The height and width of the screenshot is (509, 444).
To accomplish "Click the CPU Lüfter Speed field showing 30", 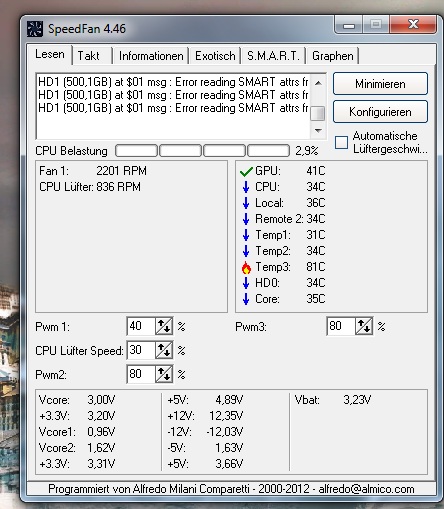I will (141, 350).
